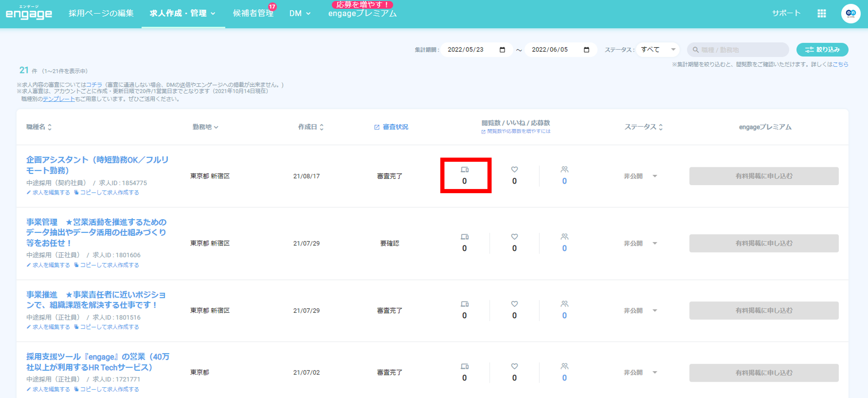The height and width of the screenshot is (398, 868).
Task: Open the apps grid icon
Action: (x=821, y=13)
